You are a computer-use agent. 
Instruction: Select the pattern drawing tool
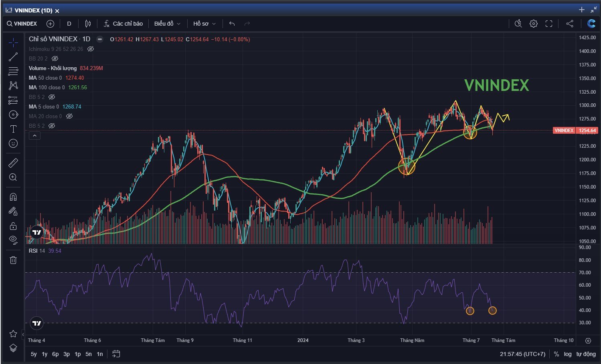pos(13,85)
